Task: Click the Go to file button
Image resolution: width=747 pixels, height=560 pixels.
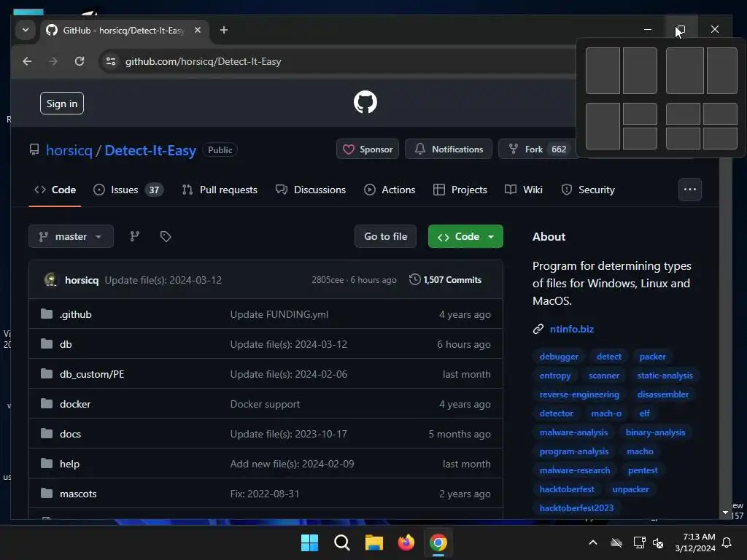Action: tap(385, 236)
